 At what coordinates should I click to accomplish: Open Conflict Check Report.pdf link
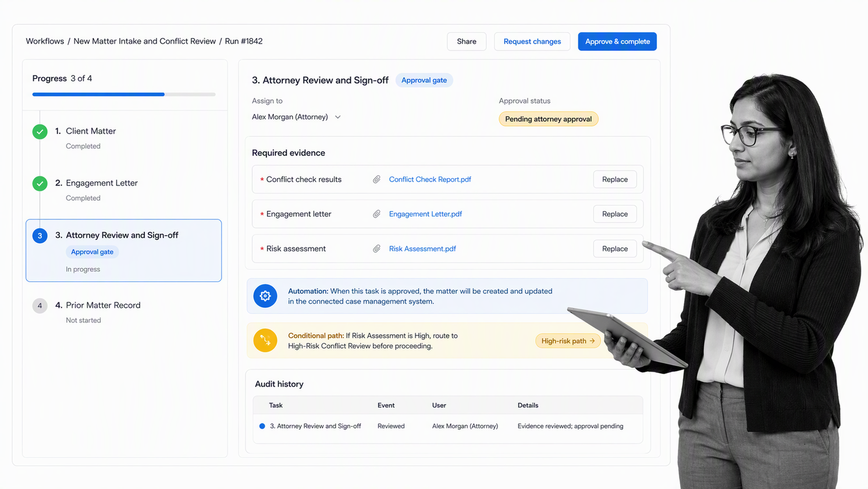click(x=430, y=179)
